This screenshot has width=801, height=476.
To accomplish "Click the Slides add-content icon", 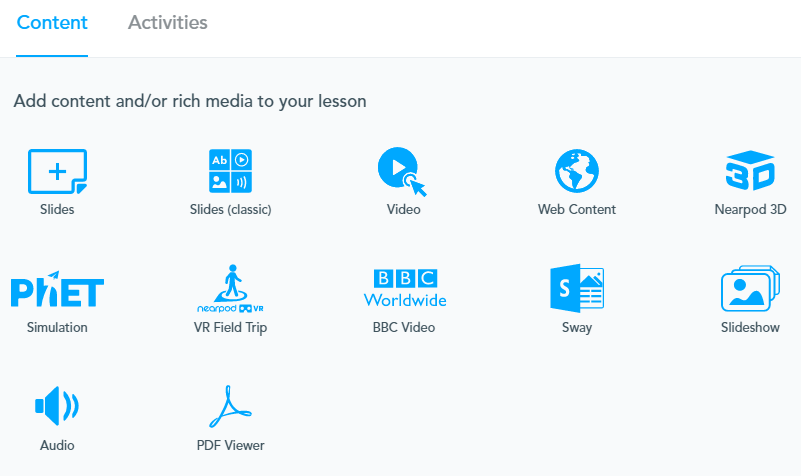I will (57, 171).
